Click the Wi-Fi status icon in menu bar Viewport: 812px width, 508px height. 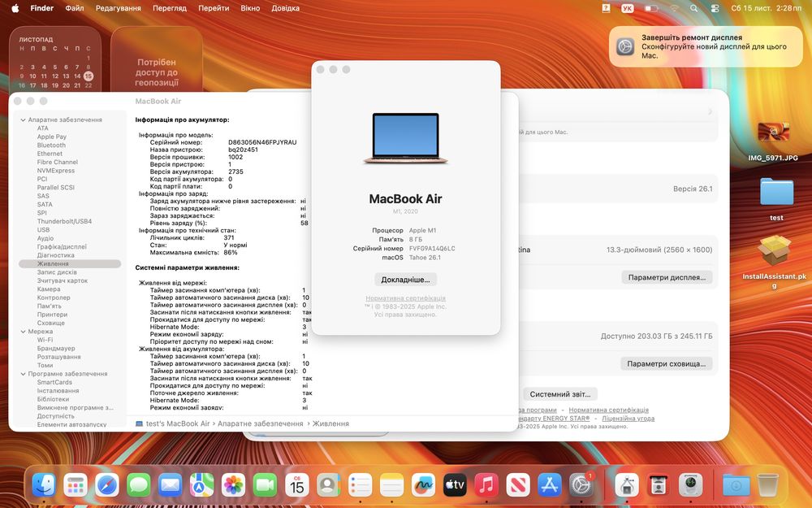coord(674,8)
